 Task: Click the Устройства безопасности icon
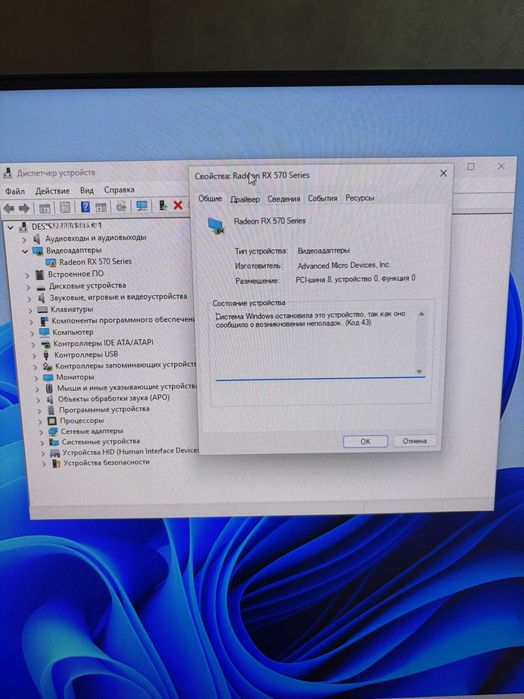pyautogui.click(x=56, y=464)
